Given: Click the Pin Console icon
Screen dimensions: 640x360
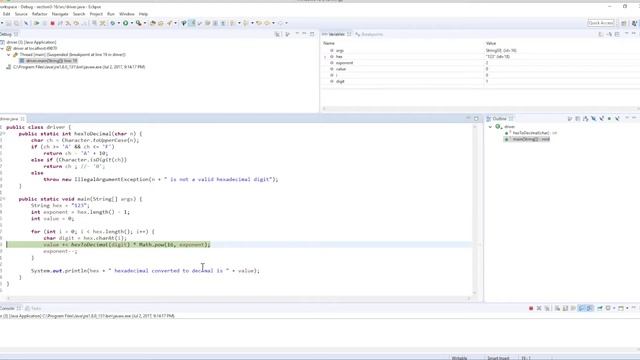Looking at the screenshot, I should point(600,308).
